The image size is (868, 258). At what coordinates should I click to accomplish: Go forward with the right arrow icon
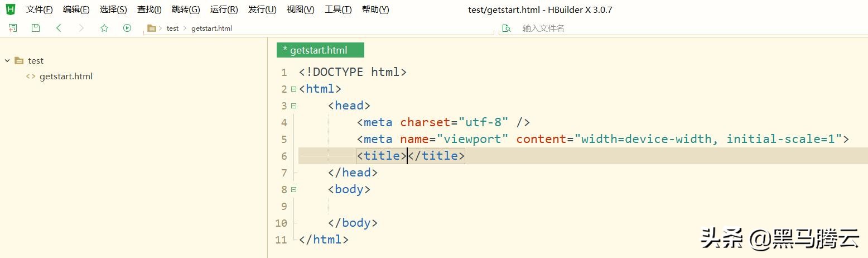[81, 28]
